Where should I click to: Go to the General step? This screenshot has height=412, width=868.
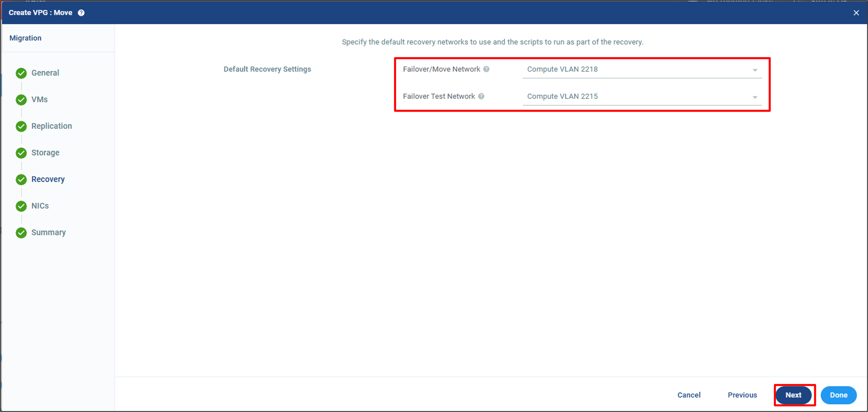pyautogui.click(x=45, y=73)
